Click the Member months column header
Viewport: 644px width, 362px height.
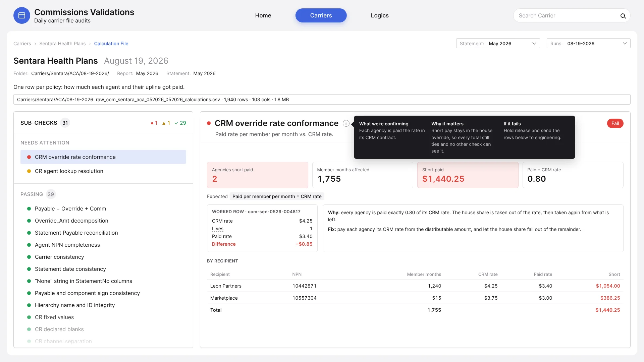click(424, 274)
